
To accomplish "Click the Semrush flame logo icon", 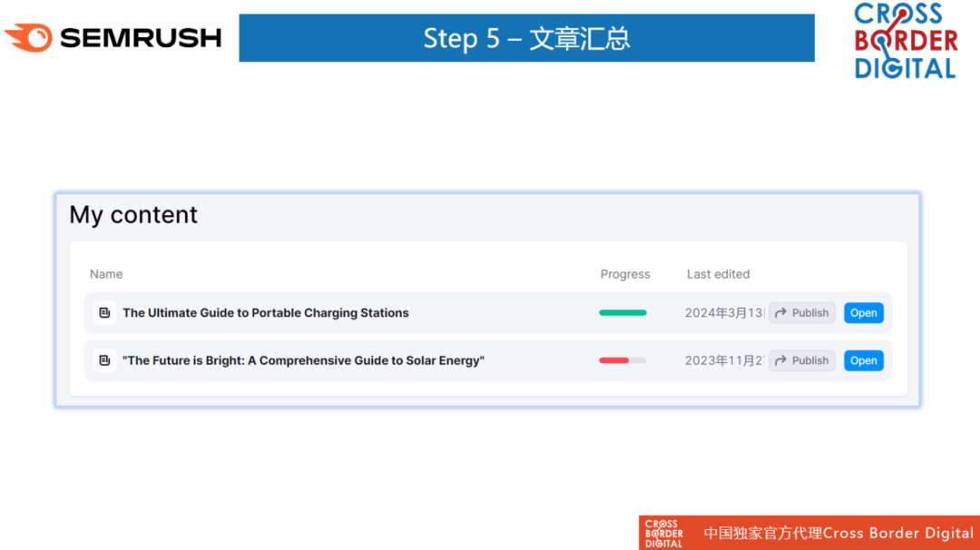I will coord(29,37).
